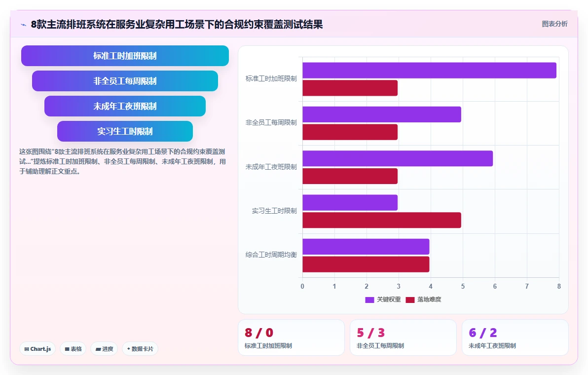The image size is (588, 375).
Task: Click the x-axis tick value 0
Action: coord(302,287)
